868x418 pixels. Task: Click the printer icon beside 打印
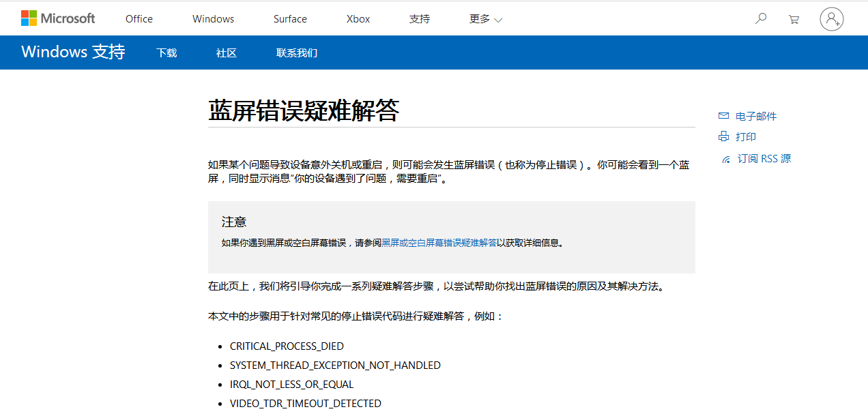click(723, 136)
